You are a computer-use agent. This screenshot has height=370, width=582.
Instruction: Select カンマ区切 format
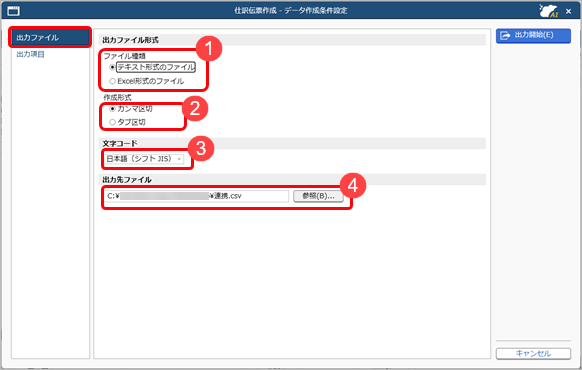click(112, 109)
